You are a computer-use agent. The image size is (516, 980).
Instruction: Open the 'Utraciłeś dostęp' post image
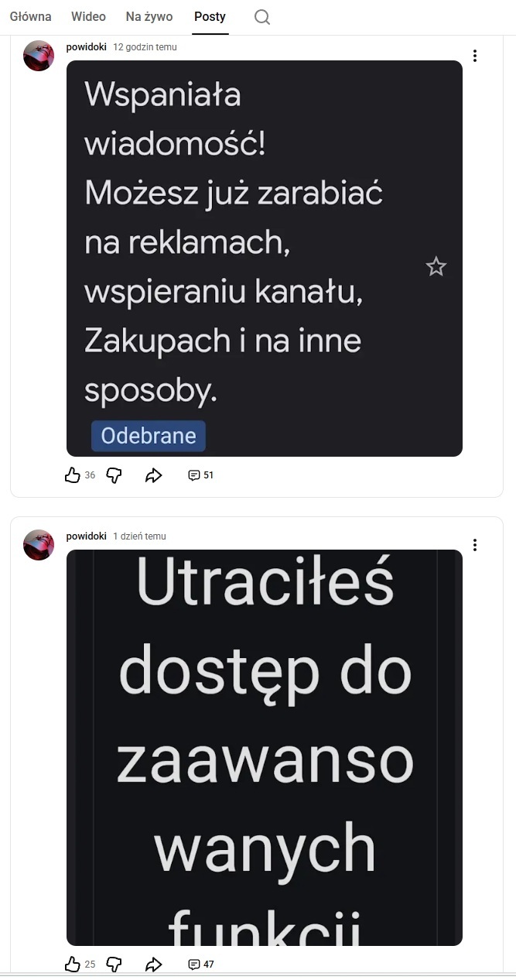(x=265, y=747)
